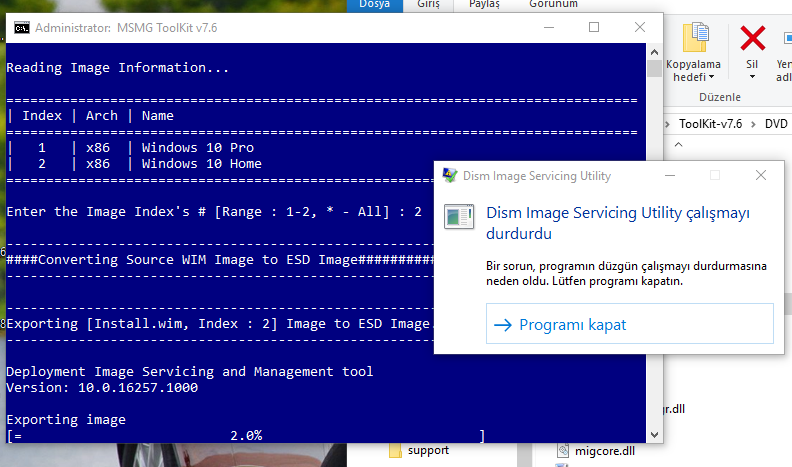Select ToolKit-v7.6 in the Explorer address path
The width and height of the screenshot is (792, 467).
710,124
